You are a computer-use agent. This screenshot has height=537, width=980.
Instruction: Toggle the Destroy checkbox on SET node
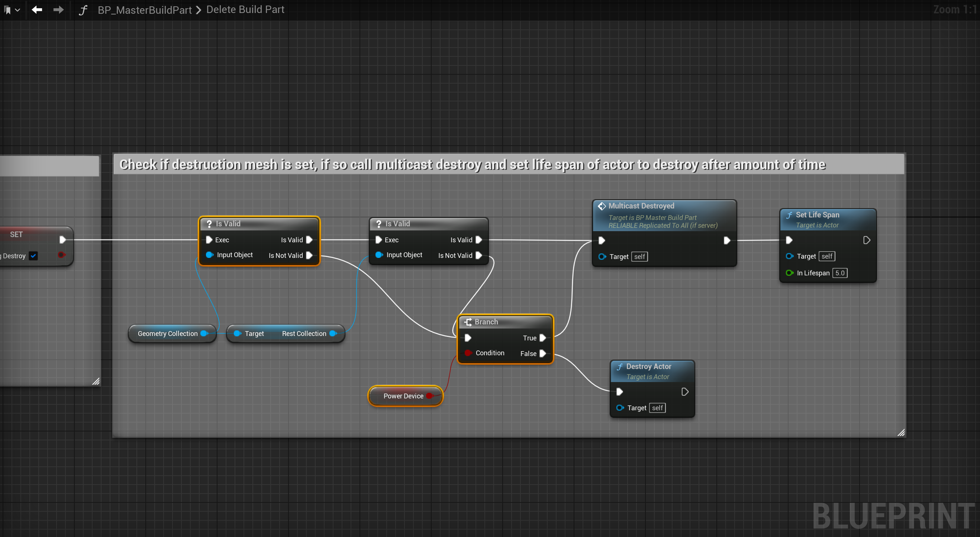coord(33,256)
